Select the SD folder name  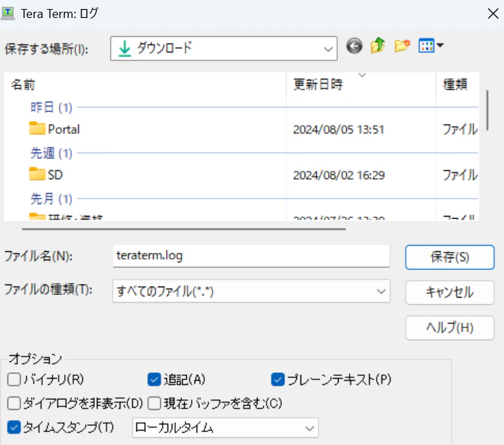[x=55, y=175]
